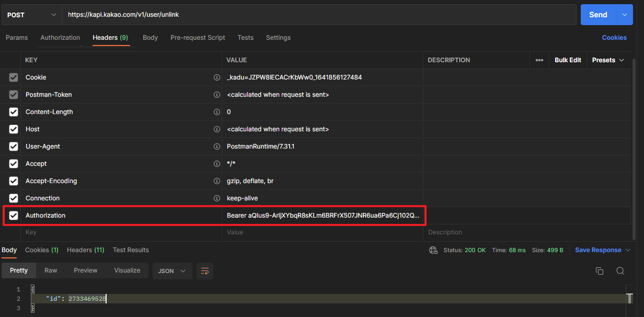
Task: Click the PostmanRuntime/7.31.1 value
Action: [261, 146]
